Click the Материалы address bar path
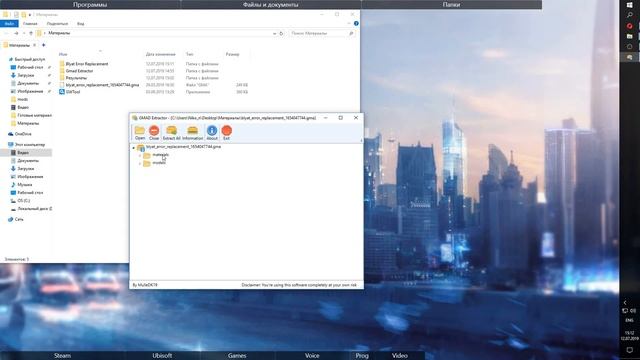Image resolution: width=640 pixels, height=360 pixels. coord(59,33)
